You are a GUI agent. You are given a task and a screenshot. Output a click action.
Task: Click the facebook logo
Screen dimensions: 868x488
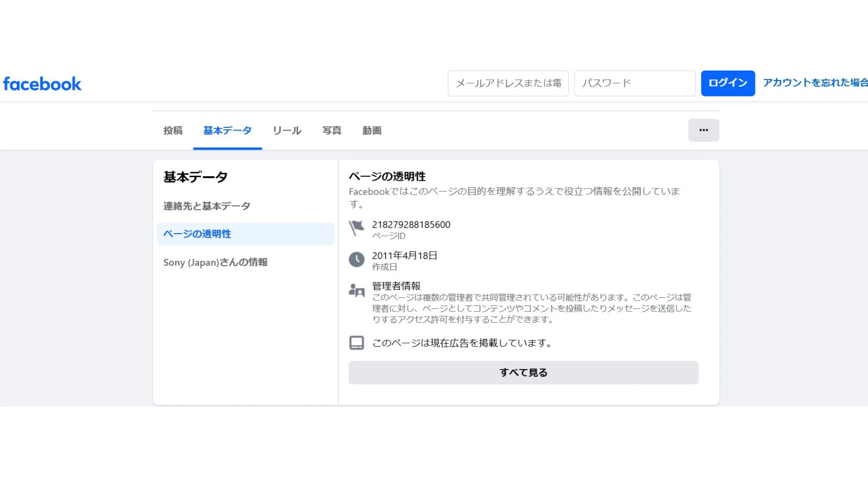coord(42,84)
